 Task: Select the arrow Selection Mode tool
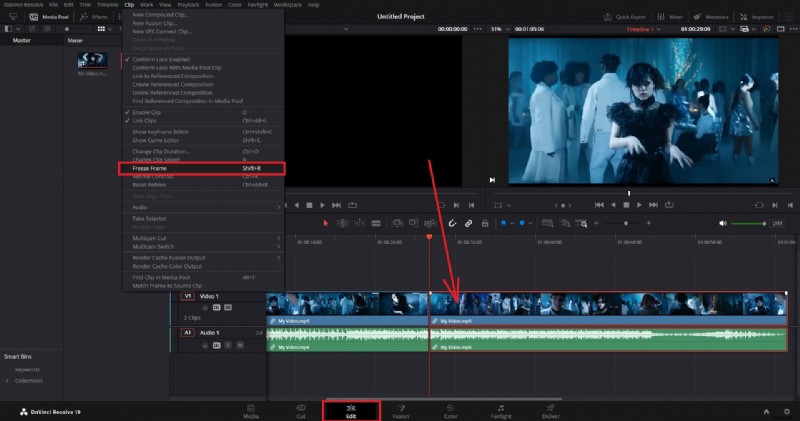tap(326, 223)
